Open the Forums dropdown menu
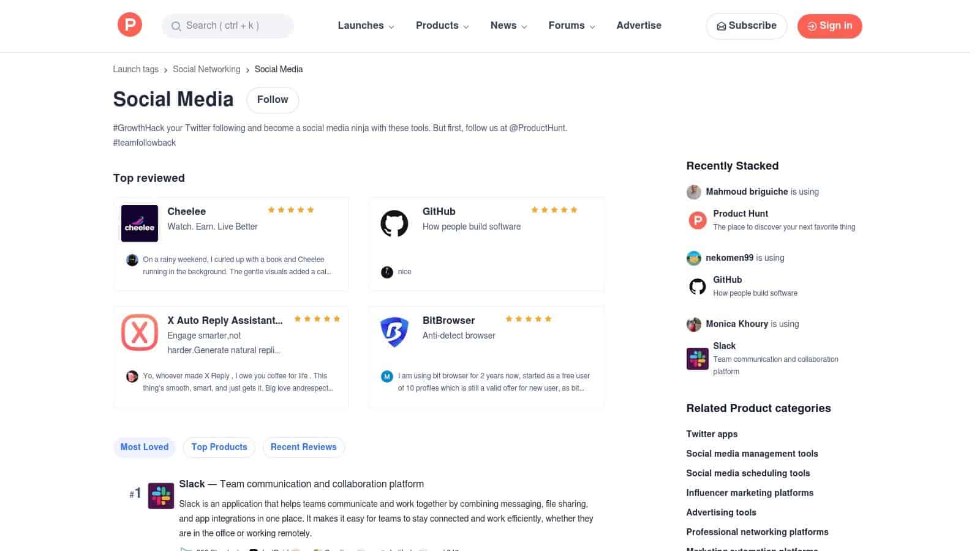Image resolution: width=980 pixels, height=551 pixels. click(x=571, y=26)
